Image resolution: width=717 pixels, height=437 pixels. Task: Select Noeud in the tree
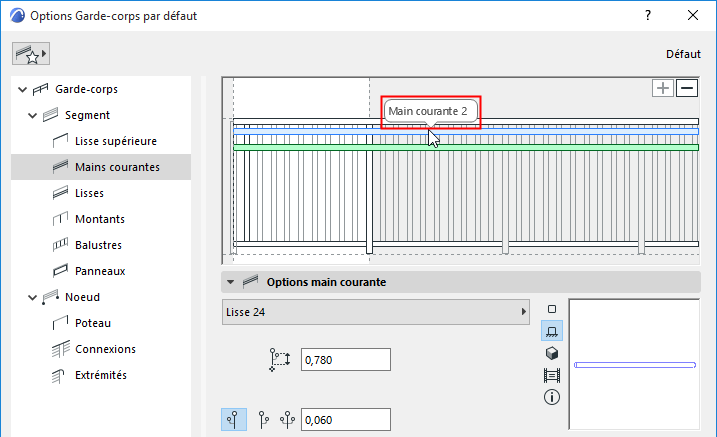coord(82,297)
